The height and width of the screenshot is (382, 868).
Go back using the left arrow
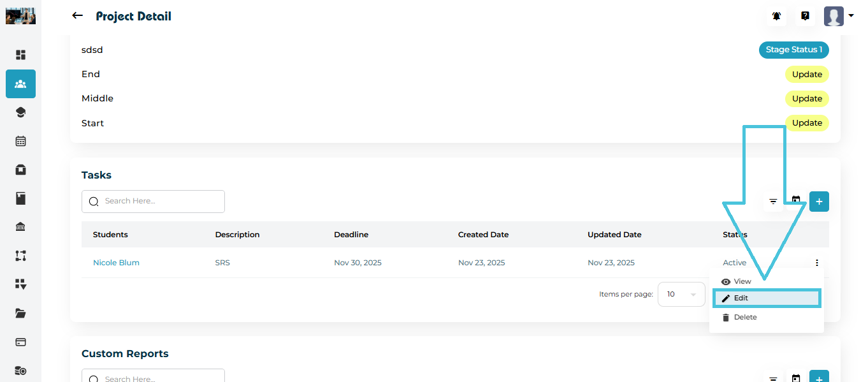(77, 16)
